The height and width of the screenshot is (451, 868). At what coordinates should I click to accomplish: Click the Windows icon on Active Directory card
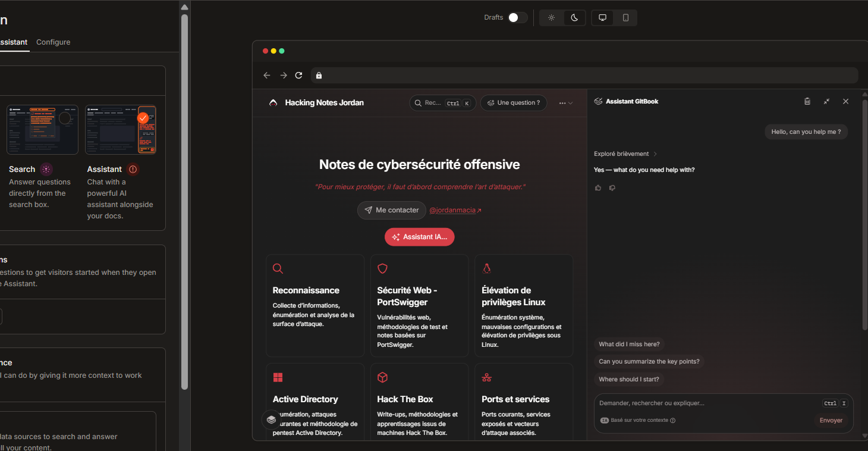278,377
